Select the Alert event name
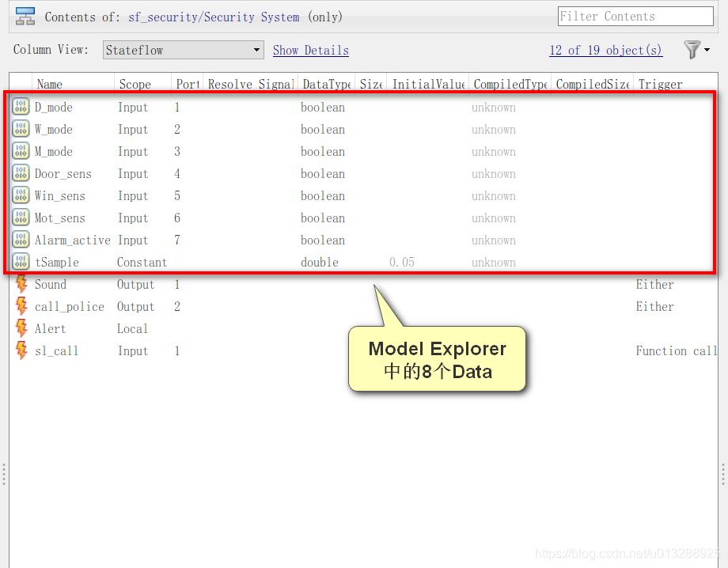This screenshot has height=568, width=728. coord(50,329)
